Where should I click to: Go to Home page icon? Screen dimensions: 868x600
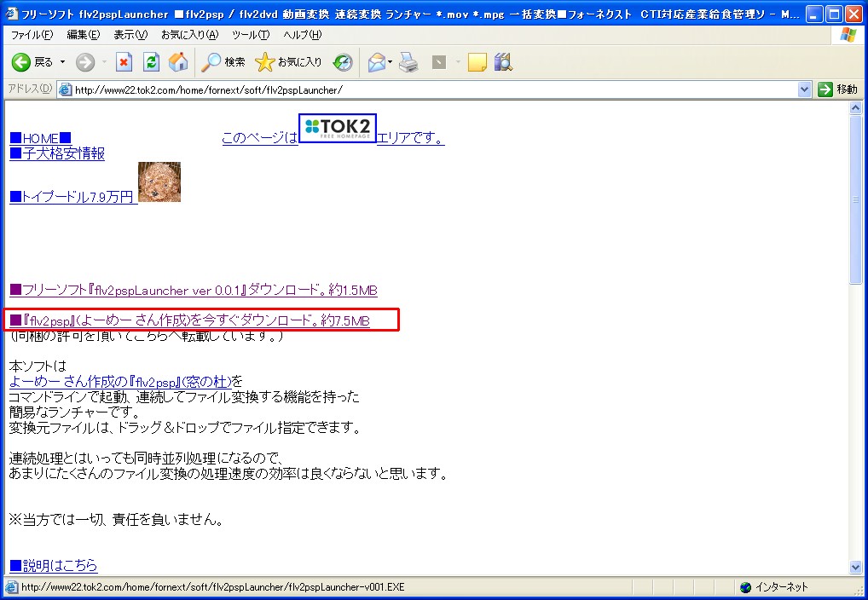[178, 62]
